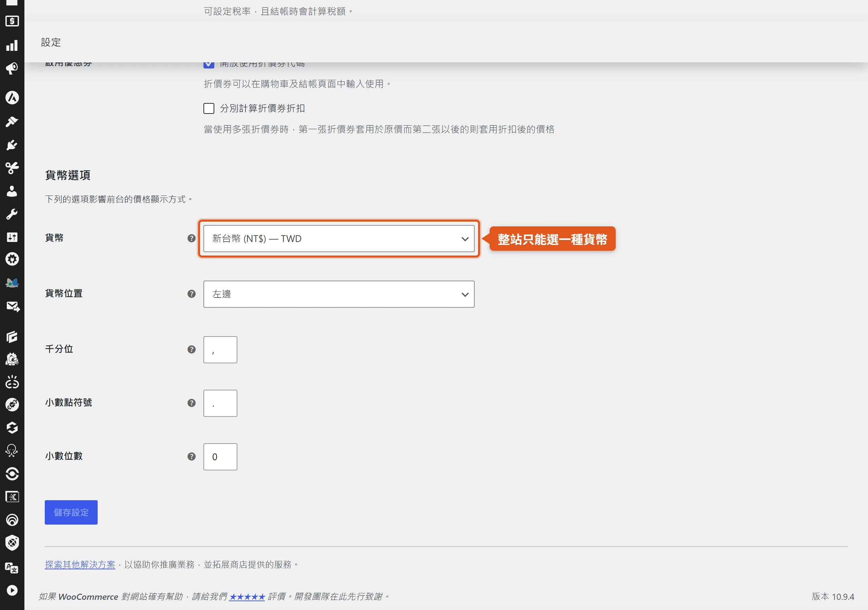Open the 貨幣 currency dropdown showing TWD
The width and height of the screenshot is (868, 610).
pyautogui.click(x=339, y=239)
